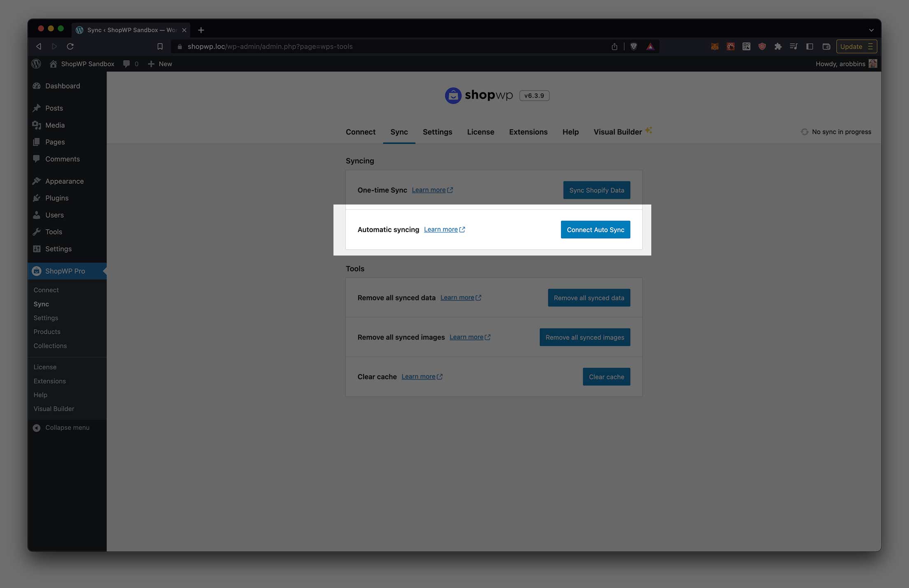Click the ShopWP logo
This screenshot has height=588, width=909.
click(x=479, y=95)
